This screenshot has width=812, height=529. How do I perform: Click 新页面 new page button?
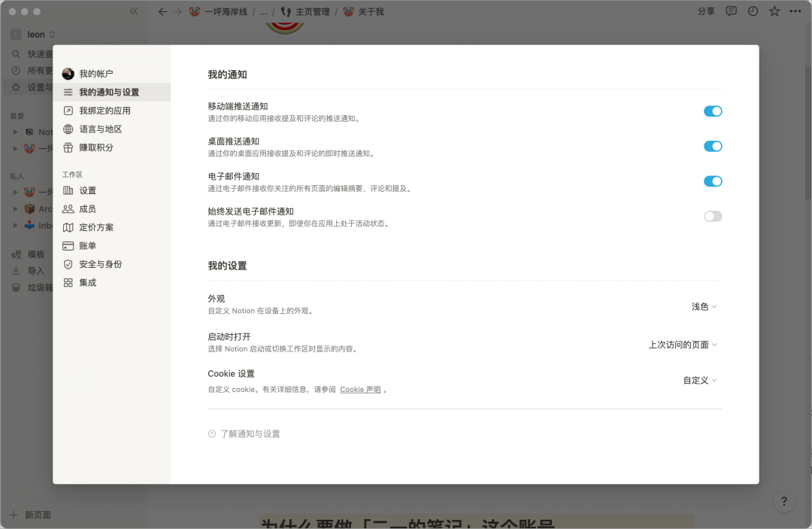click(x=31, y=515)
